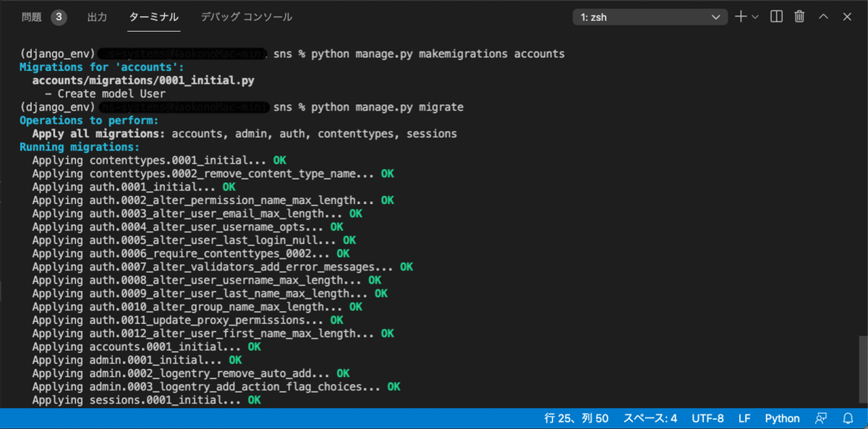Screen dimensions: 868x429
Task: Click 'Applying contenttypes.0002_remove_content_type_name...' line
Action: point(213,174)
